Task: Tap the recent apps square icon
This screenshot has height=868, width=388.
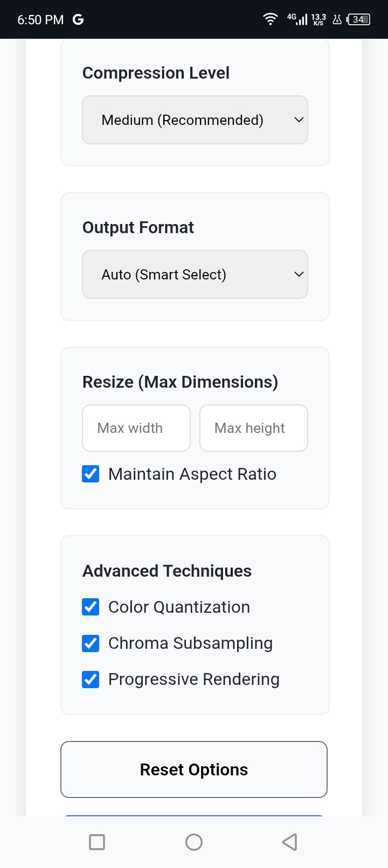Action: (x=97, y=842)
